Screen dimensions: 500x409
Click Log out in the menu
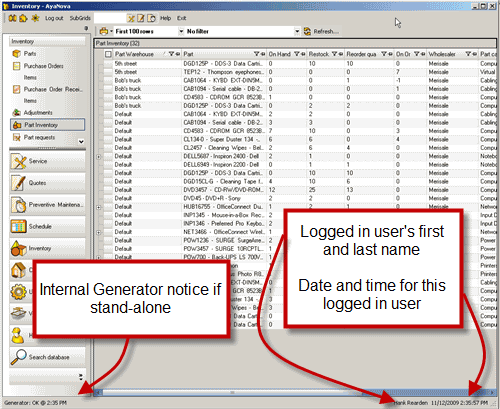54,18
